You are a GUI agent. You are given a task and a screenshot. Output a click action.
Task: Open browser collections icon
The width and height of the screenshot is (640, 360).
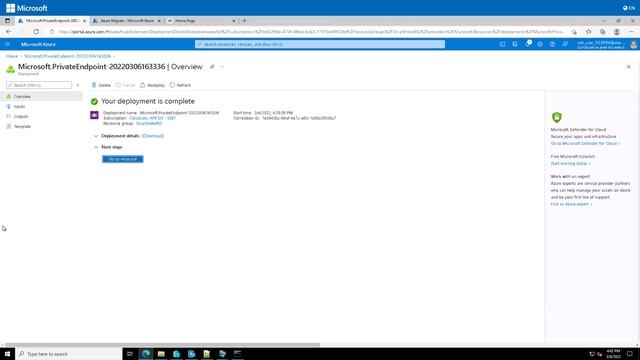click(x=602, y=31)
